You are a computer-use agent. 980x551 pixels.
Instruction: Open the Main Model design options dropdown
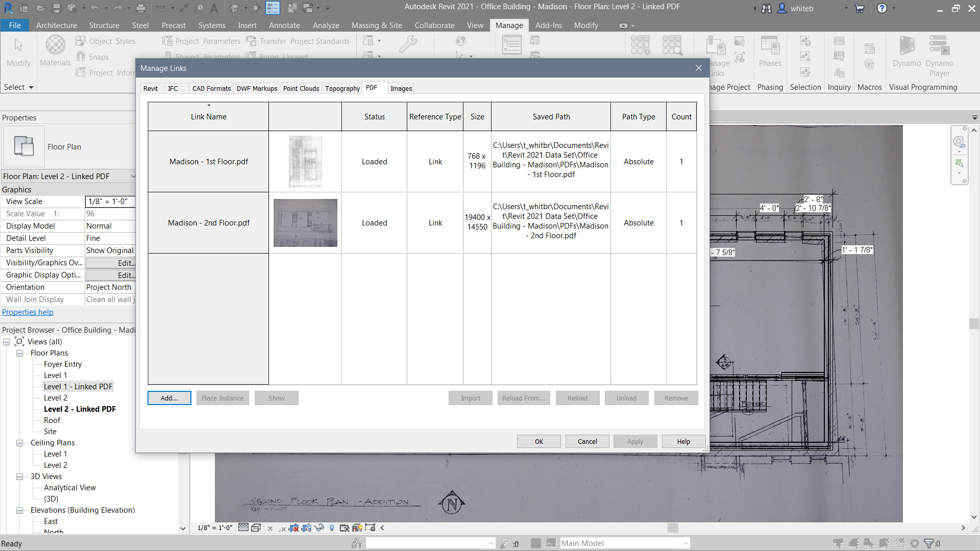[685, 543]
